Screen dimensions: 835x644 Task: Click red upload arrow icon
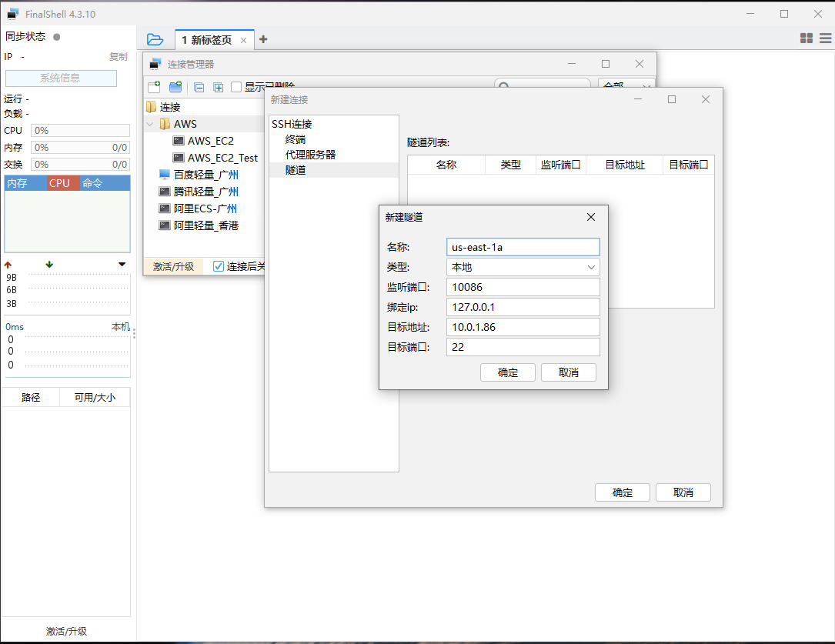point(8,265)
